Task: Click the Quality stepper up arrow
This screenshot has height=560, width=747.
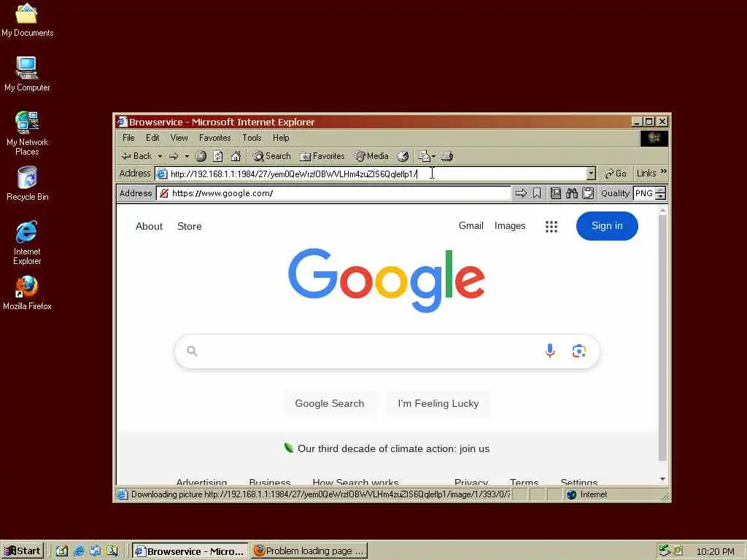Action: click(660, 190)
